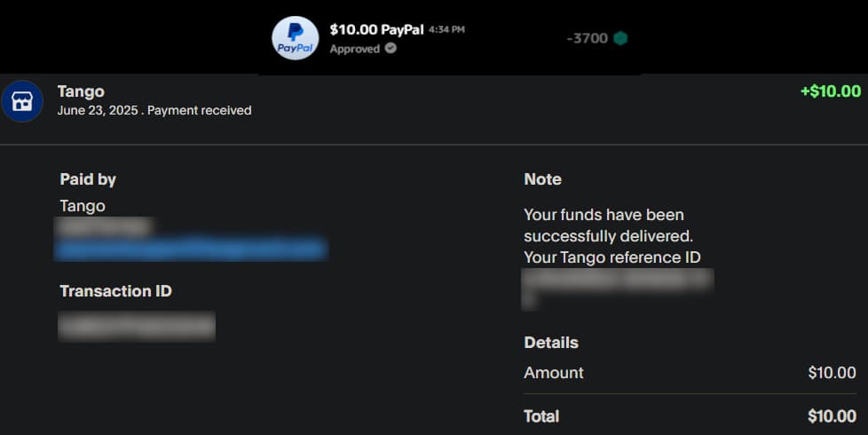
Task: Select the $10.00 PayPal reward title
Action: tap(375, 29)
